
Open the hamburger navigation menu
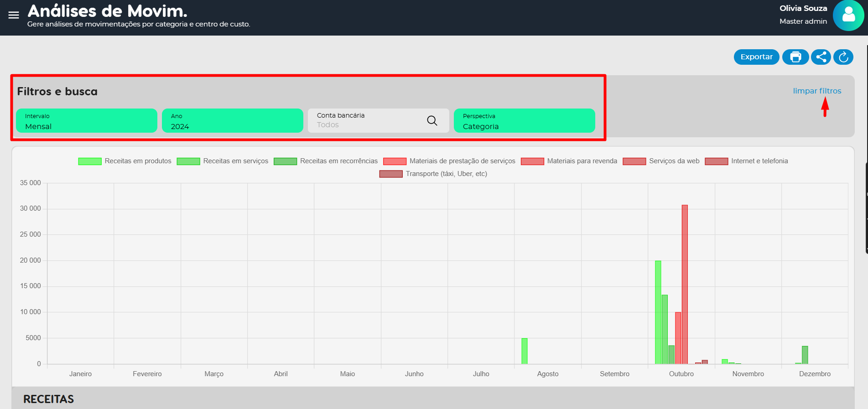pyautogui.click(x=14, y=15)
